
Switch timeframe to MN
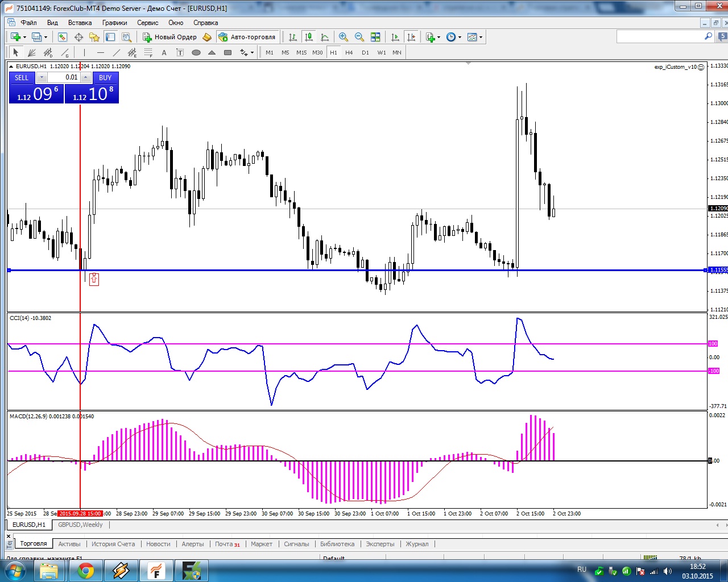397,52
